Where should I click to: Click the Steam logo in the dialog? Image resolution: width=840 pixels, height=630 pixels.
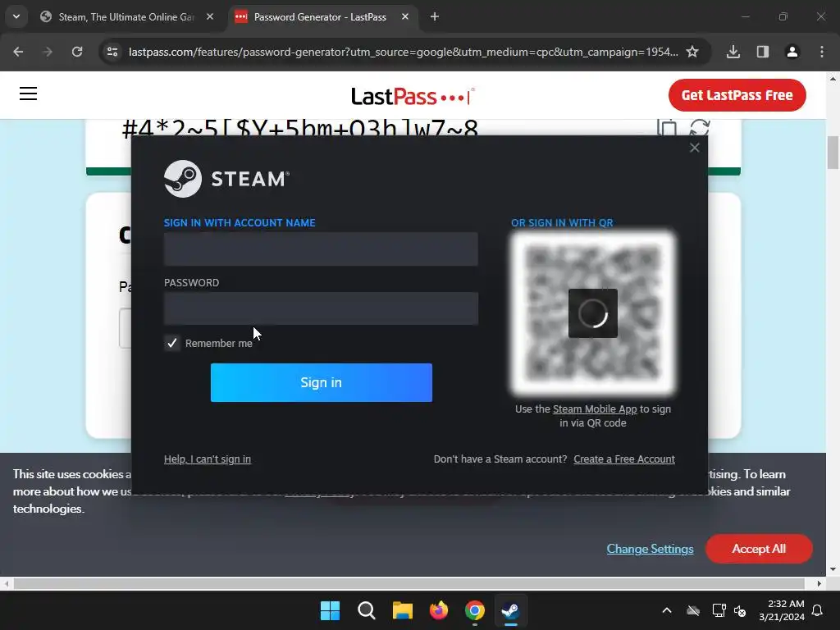point(226,179)
